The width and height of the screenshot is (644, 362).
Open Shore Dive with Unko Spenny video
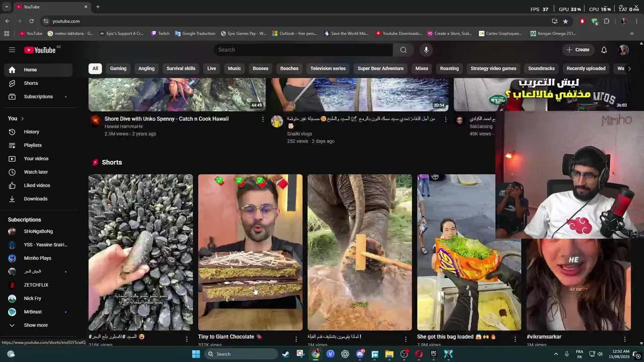coord(167,119)
